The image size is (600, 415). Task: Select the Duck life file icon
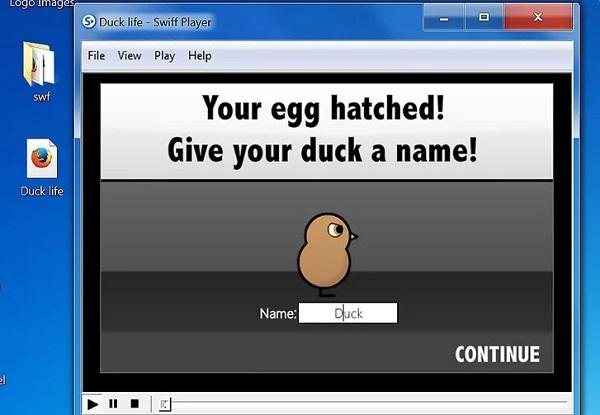tap(42, 168)
